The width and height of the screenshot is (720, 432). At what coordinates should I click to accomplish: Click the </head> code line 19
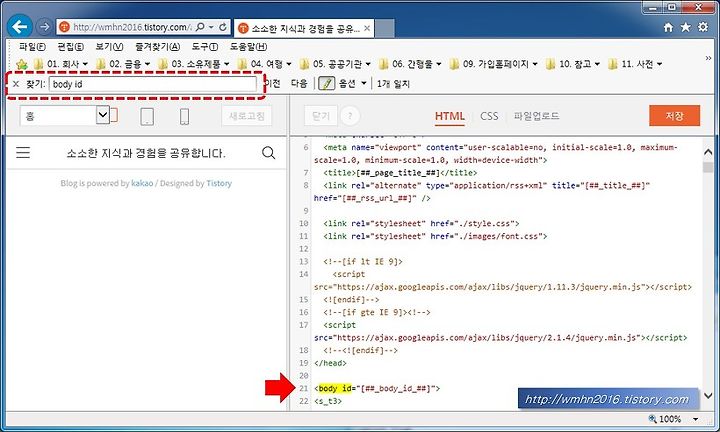click(x=330, y=363)
